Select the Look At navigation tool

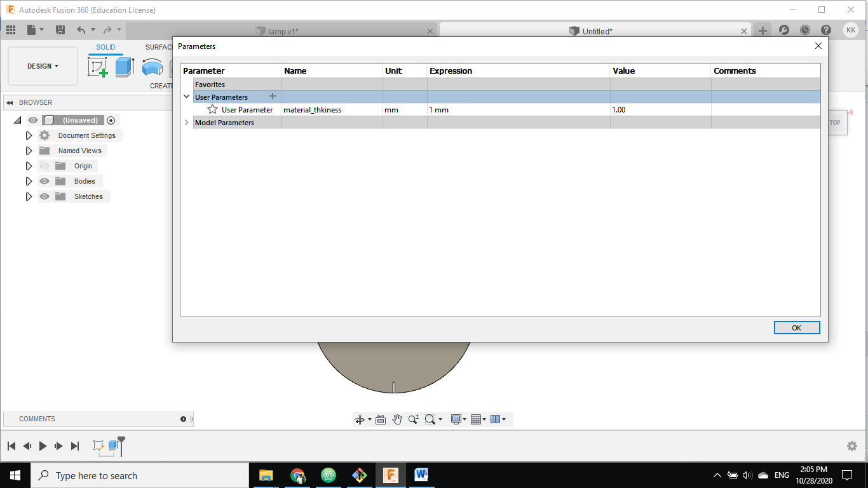(381, 419)
